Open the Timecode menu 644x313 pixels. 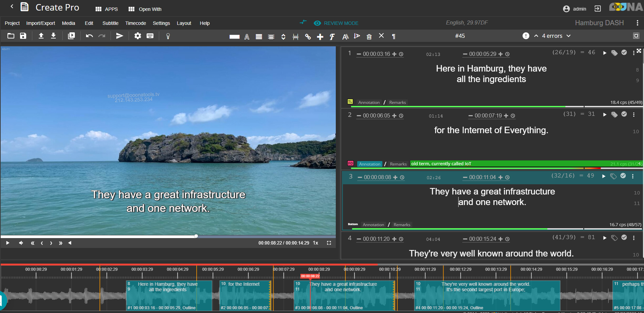coord(135,23)
